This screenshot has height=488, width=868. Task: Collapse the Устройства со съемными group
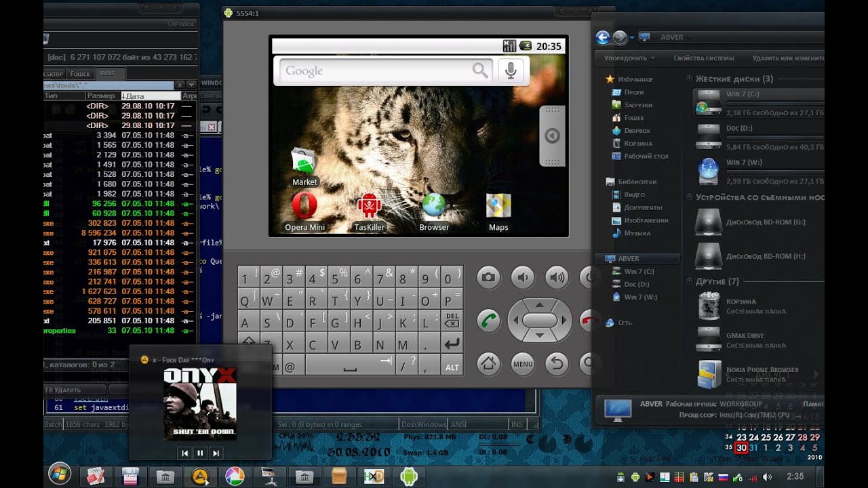pyautogui.click(x=689, y=197)
